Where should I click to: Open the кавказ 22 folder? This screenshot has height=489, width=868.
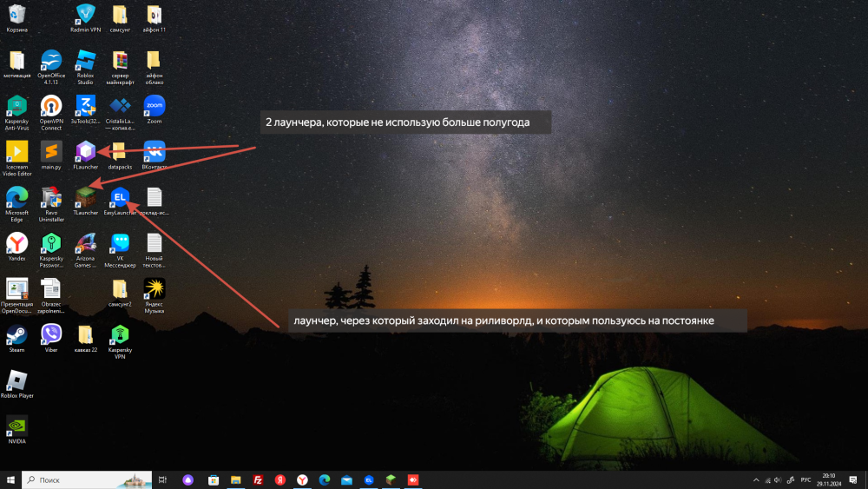click(x=85, y=339)
